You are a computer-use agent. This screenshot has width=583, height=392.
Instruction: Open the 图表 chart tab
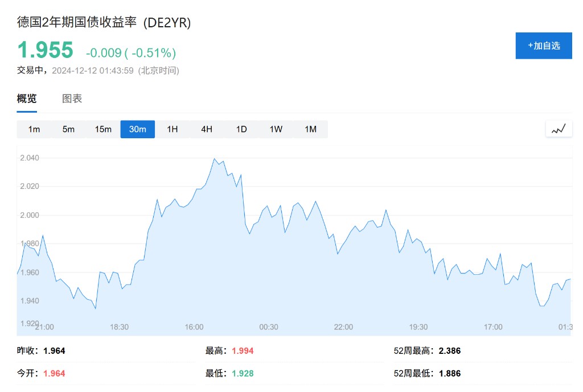coord(72,98)
